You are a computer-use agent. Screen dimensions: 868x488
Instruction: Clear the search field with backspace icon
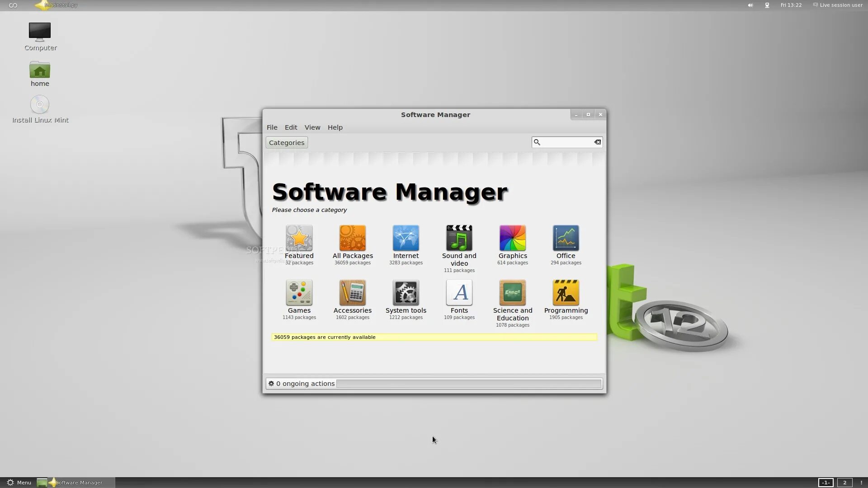[597, 142]
